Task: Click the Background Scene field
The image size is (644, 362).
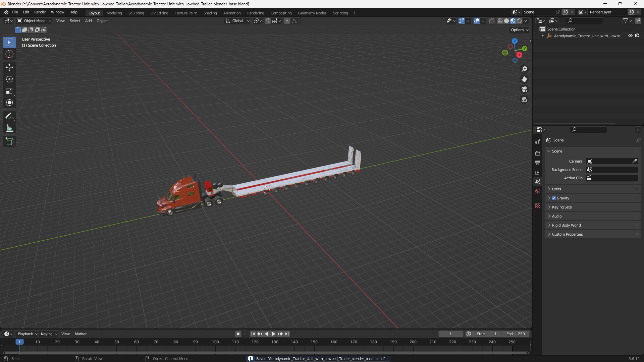Action: coord(612,170)
